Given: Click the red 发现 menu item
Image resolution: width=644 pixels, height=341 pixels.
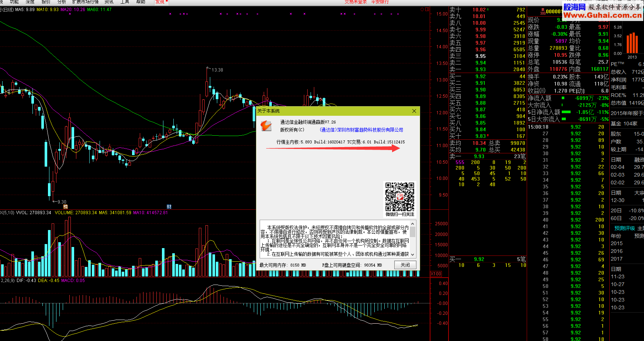Looking at the screenshot, I should (x=160, y=2).
